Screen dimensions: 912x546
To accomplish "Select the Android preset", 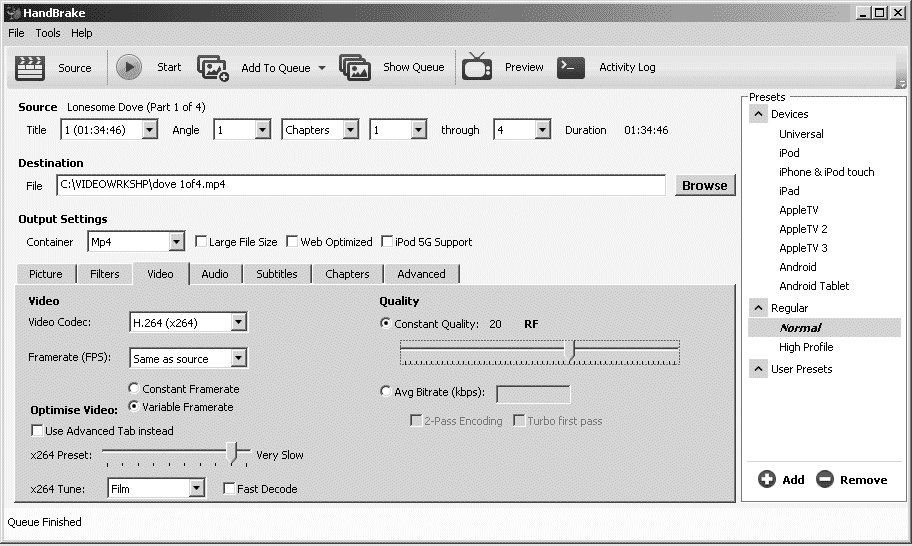I will [x=797, y=267].
